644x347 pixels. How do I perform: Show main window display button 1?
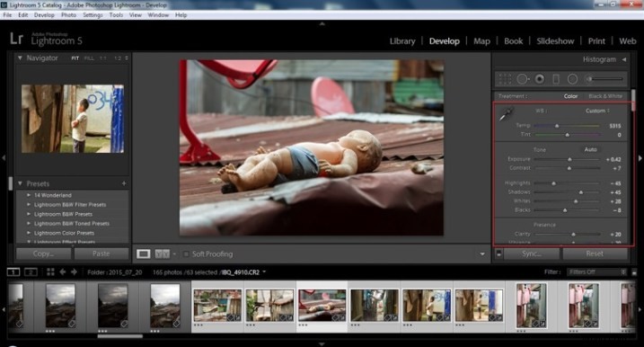pos(13,272)
